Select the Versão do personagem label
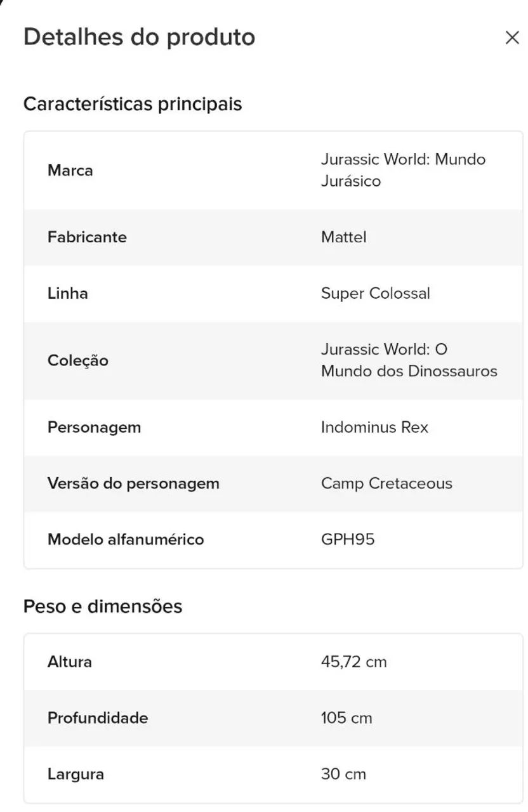The image size is (528, 812). tap(133, 483)
